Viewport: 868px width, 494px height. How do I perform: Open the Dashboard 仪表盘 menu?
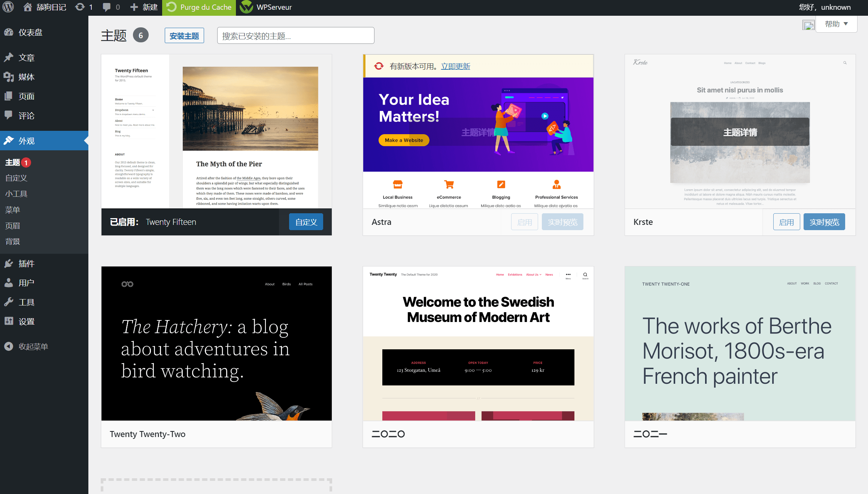tap(44, 33)
